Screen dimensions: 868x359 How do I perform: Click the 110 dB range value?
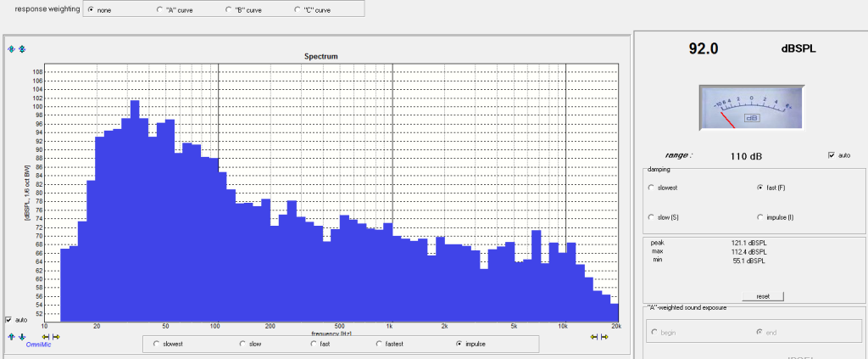tap(746, 157)
